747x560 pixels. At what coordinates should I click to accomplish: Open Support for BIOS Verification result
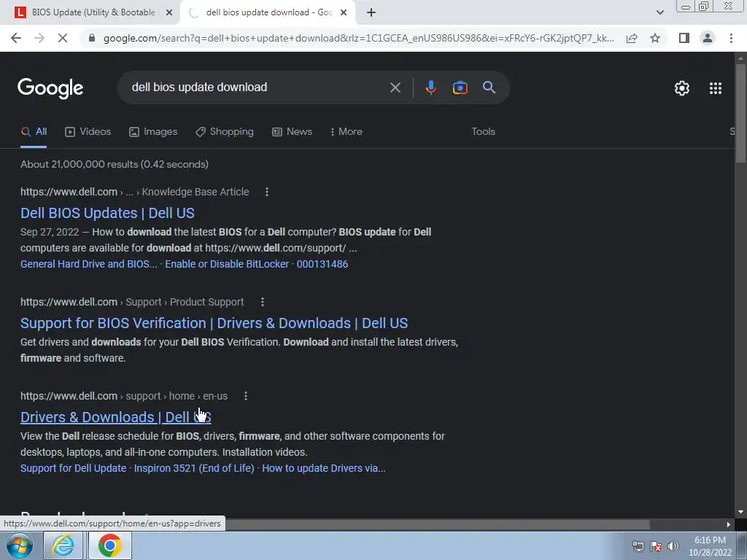(214, 323)
